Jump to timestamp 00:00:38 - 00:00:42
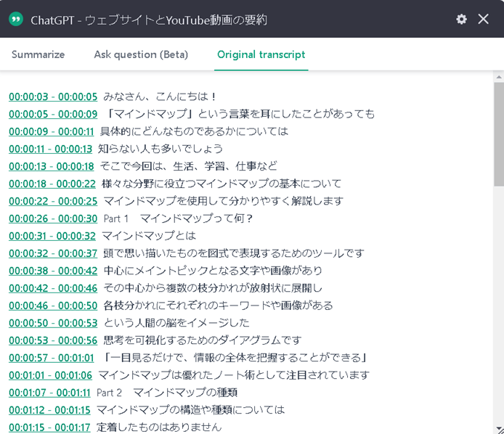 pos(53,271)
